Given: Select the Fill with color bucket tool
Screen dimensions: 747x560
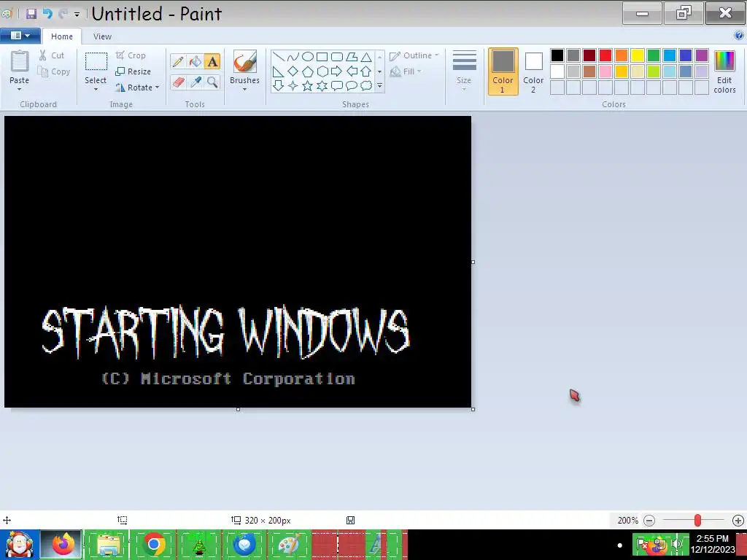Looking at the screenshot, I should click(196, 61).
